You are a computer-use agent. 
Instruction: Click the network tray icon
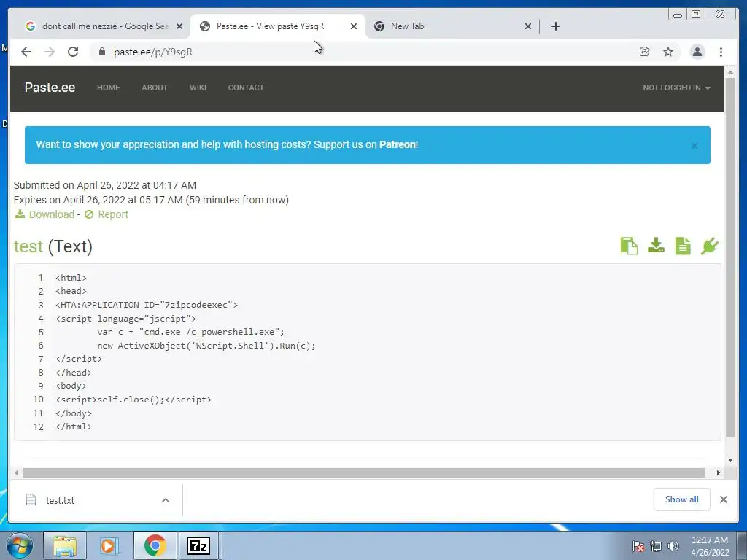coord(656,546)
